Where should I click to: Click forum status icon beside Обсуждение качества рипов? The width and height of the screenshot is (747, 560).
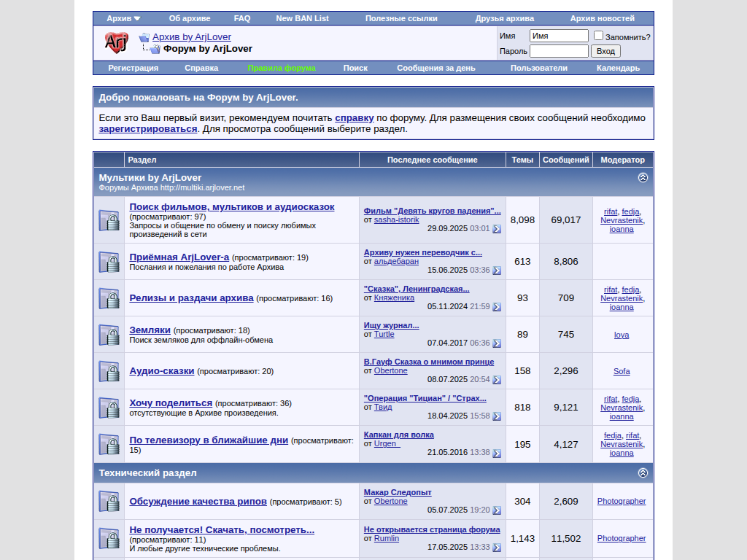109,502
